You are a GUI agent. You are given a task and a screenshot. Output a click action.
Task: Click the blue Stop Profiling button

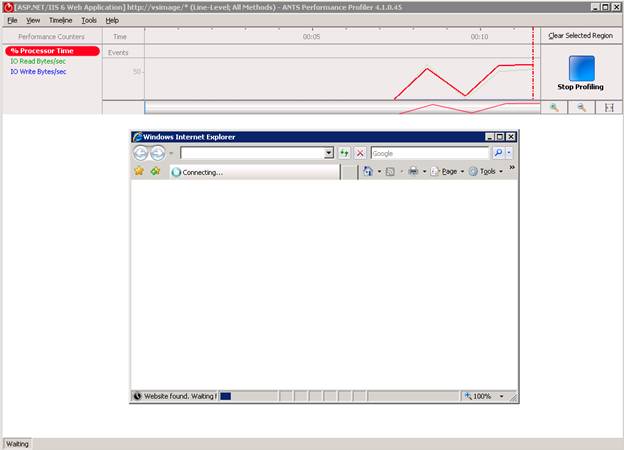pos(581,68)
